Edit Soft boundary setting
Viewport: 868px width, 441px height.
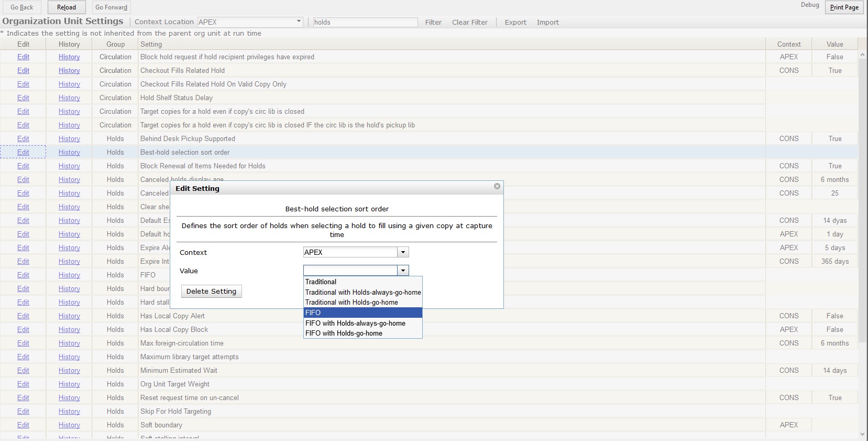[23, 425]
